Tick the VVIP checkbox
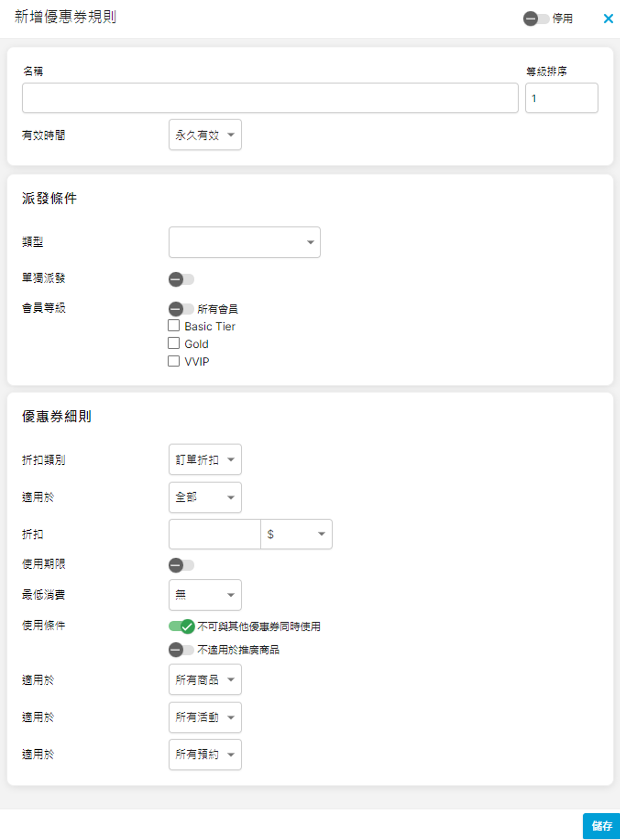620x840 pixels. 173,361
